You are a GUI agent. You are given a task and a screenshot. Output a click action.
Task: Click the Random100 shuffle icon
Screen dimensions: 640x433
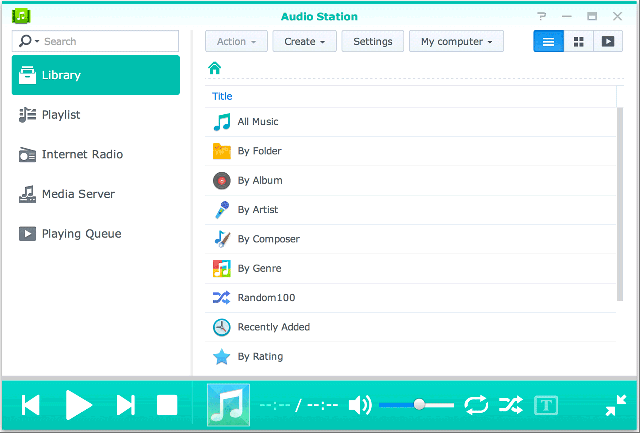pos(222,298)
